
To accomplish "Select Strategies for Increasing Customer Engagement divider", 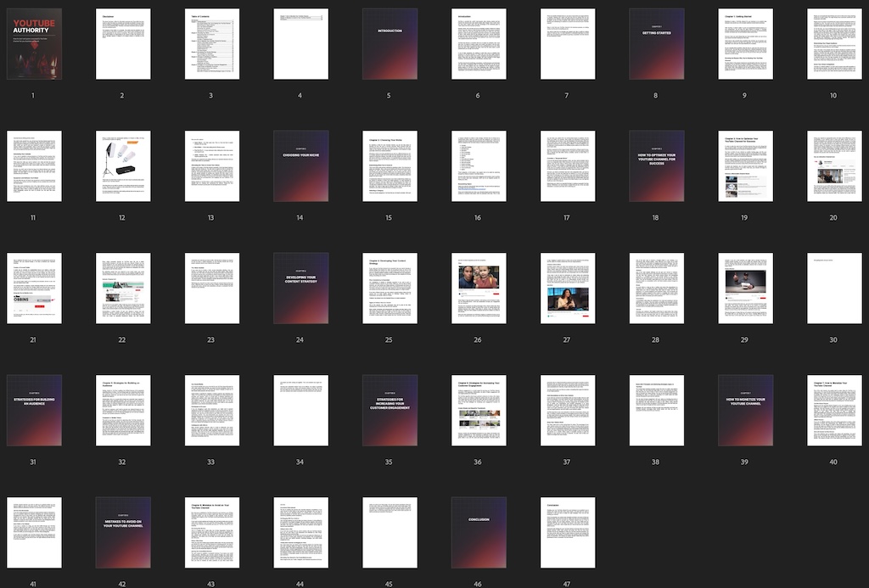I will [x=390, y=410].
